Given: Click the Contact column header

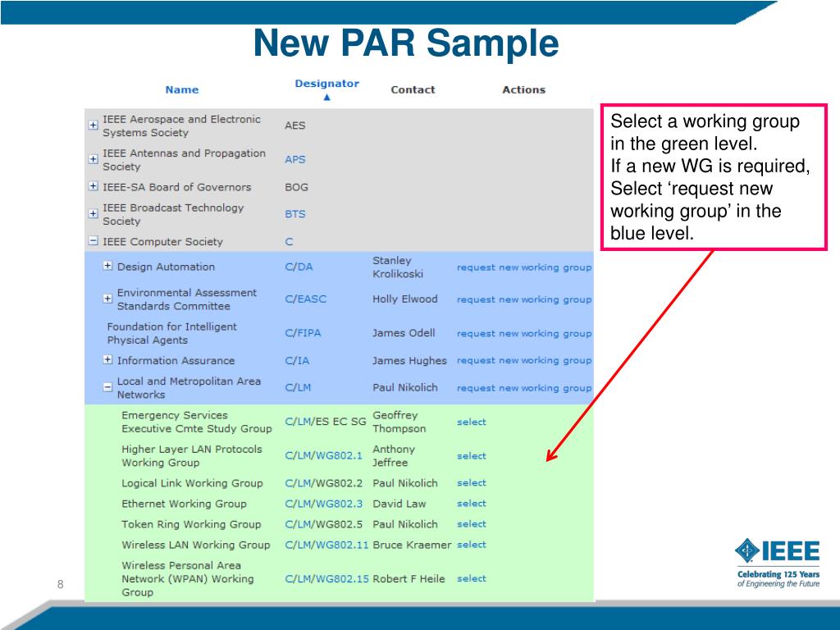Looking at the screenshot, I should point(413,90).
